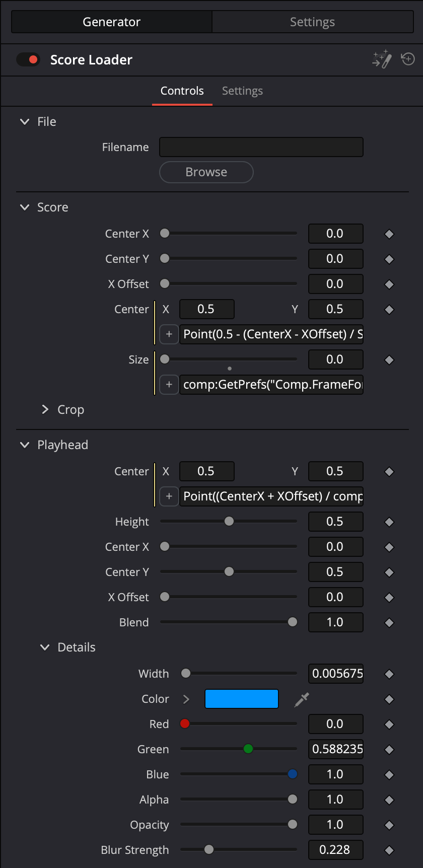Click keyframe diamond for the Width parameter
The image size is (423, 868).
click(x=389, y=674)
